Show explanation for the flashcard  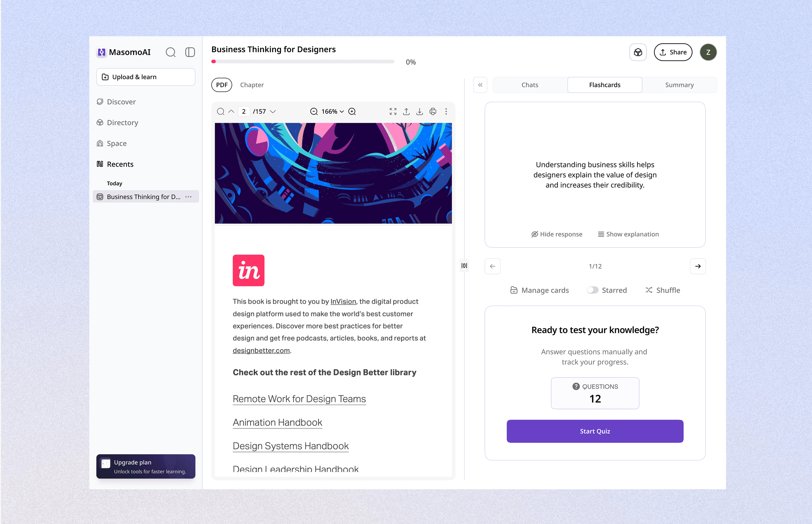[628, 234]
